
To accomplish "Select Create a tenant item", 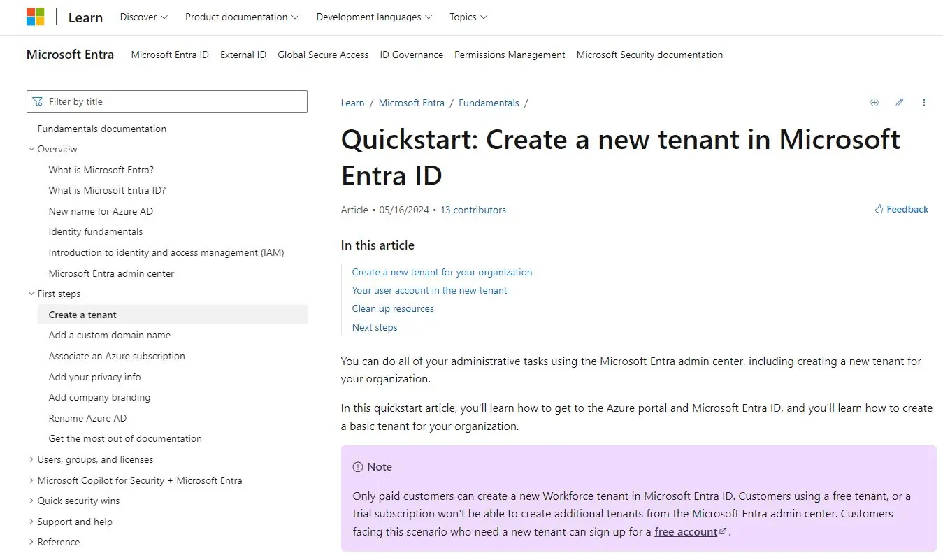I will (172, 315).
